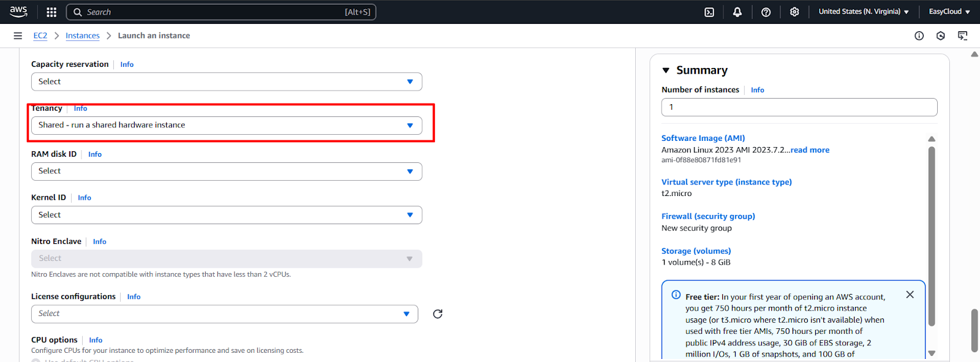980x362 pixels.
Task: Open the hexagon preferences icon in breadcrumb bar
Action: 941,36
